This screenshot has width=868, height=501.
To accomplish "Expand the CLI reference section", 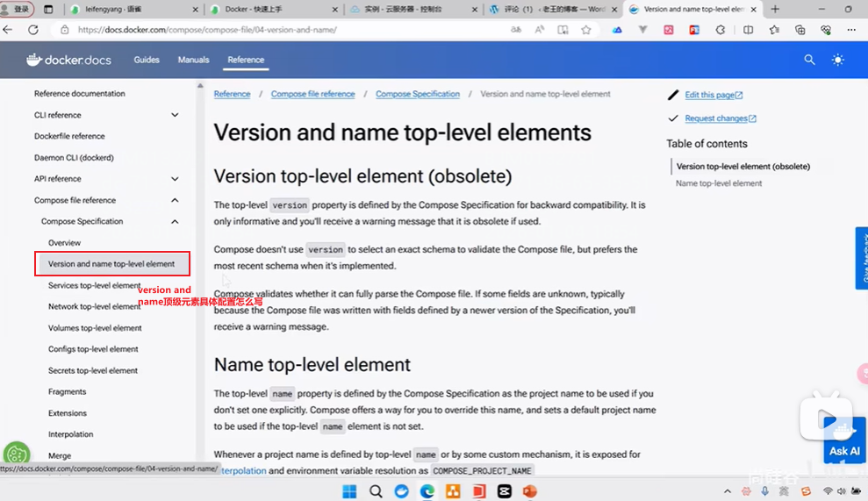I will 175,115.
